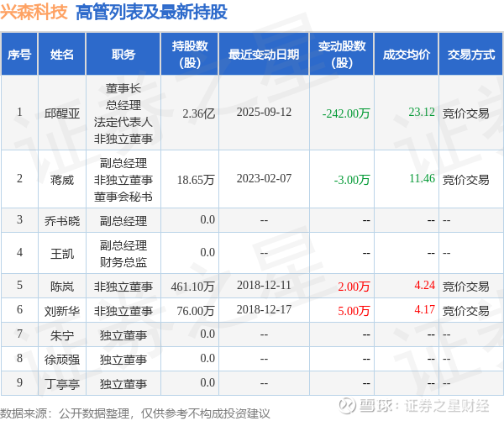Click the change value 2.00万
The image size is (504, 421).
coord(354,287)
